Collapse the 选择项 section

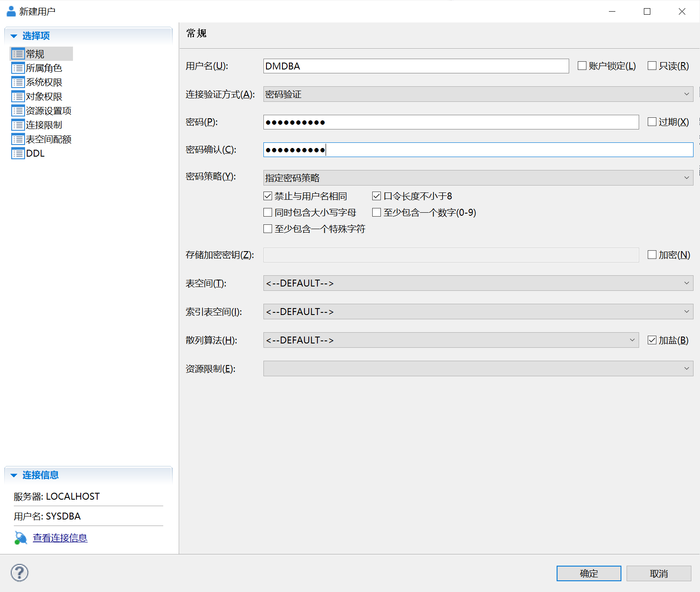tap(14, 36)
